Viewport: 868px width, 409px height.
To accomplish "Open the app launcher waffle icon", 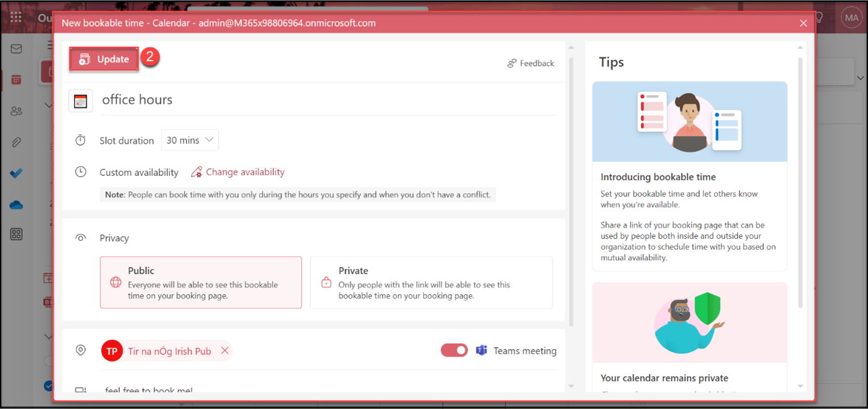I will point(16,18).
